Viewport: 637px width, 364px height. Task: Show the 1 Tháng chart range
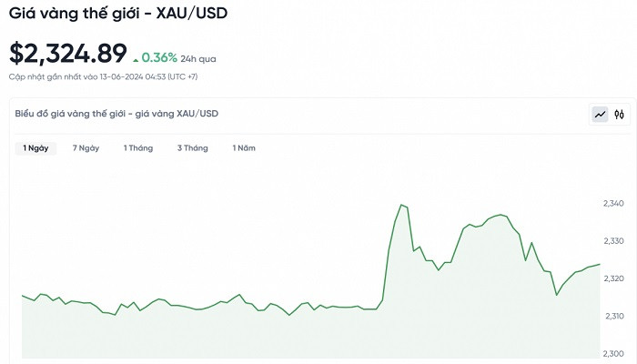tap(138, 147)
